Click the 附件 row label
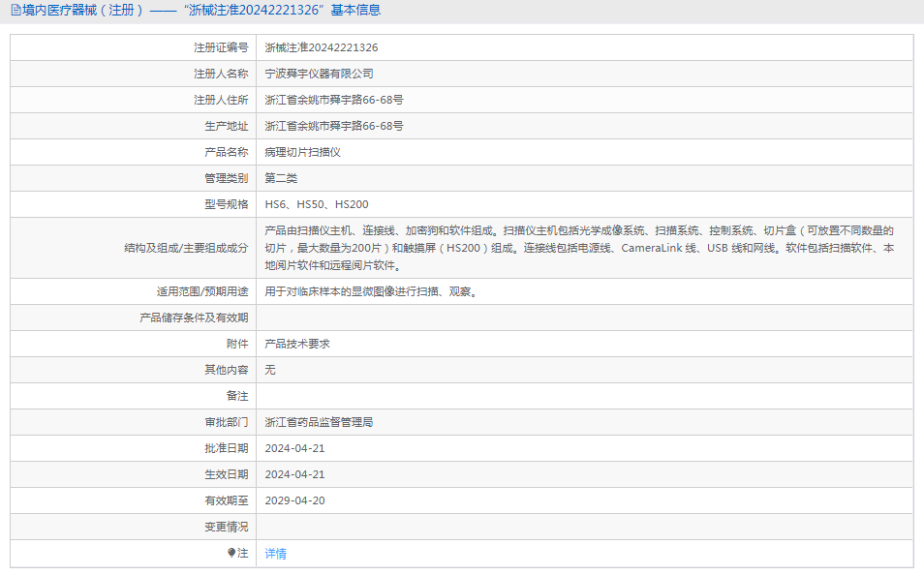Viewport: 924px width, 575px height. tap(237, 344)
